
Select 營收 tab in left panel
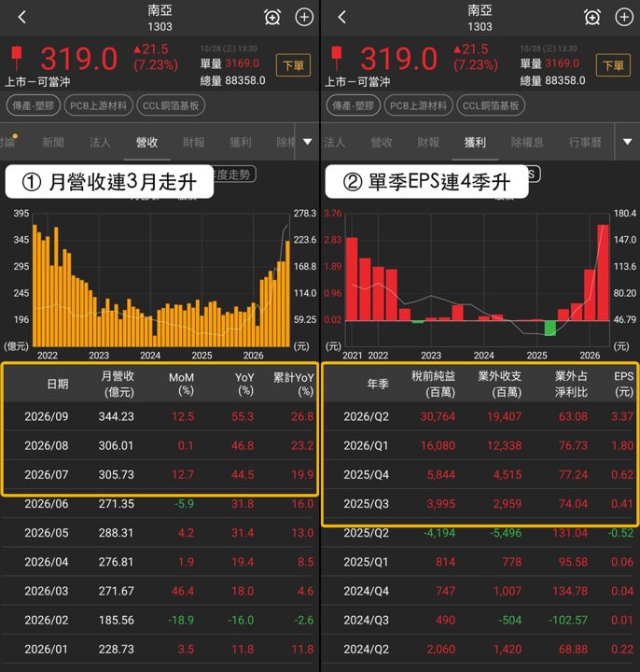pyautogui.click(x=146, y=142)
